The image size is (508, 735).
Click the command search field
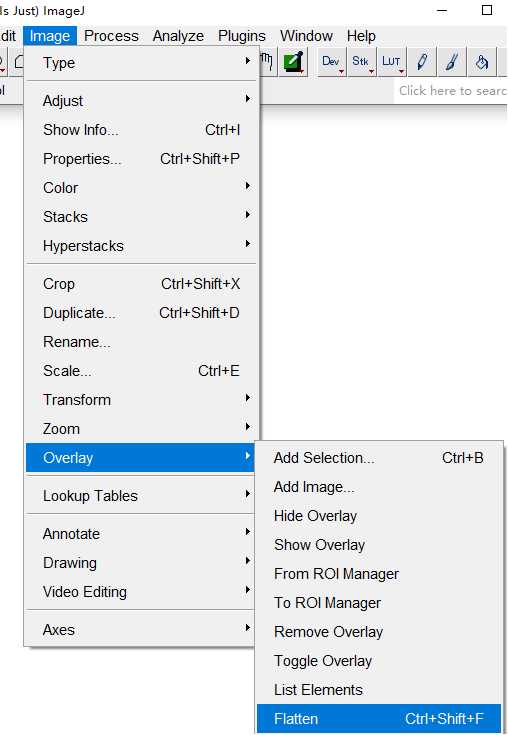click(x=451, y=90)
